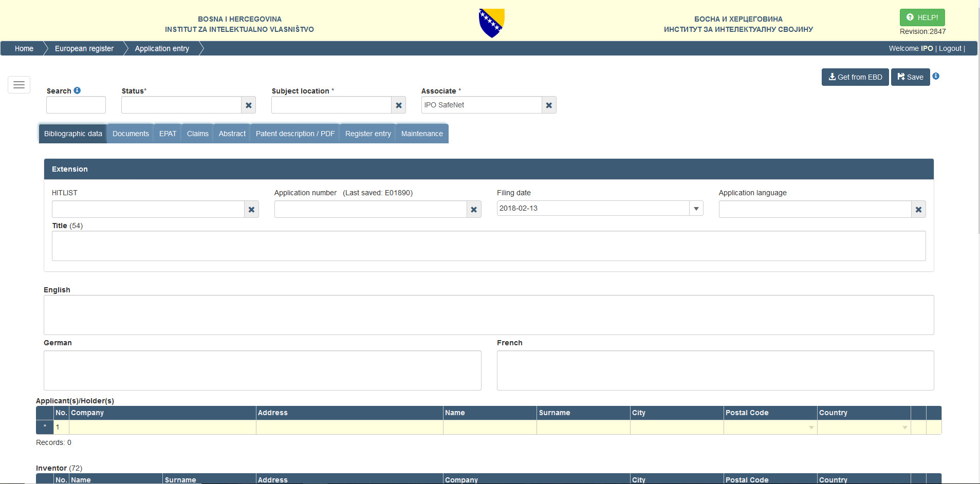Open the Register entry tab
Viewport: 980px width, 484px height.
click(x=368, y=134)
